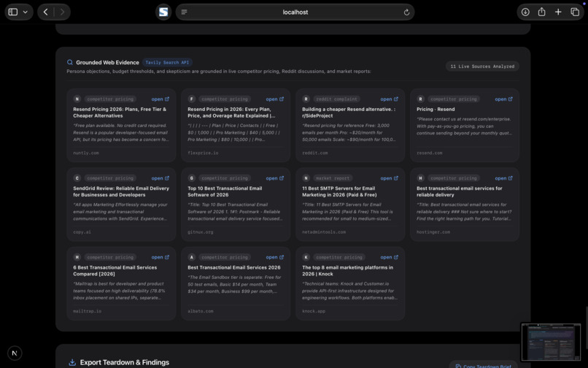Select the 6 Best Transactional Email Services title

pos(115,271)
